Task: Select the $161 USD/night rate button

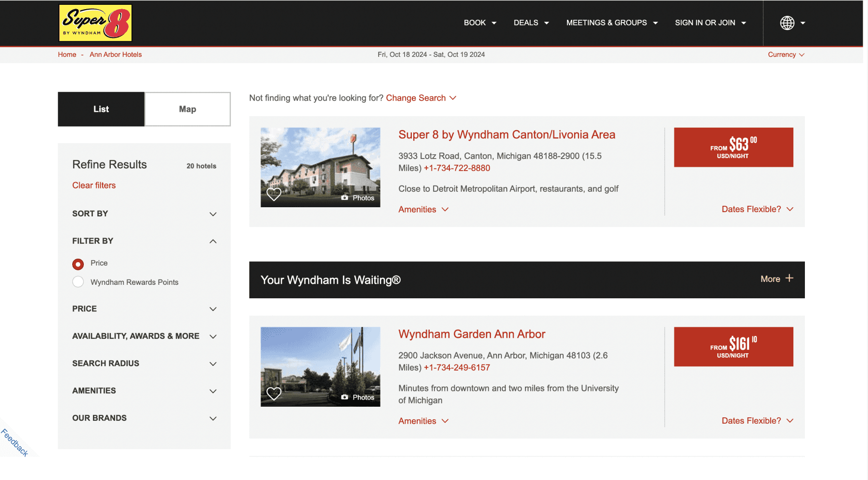Action: [733, 347]
